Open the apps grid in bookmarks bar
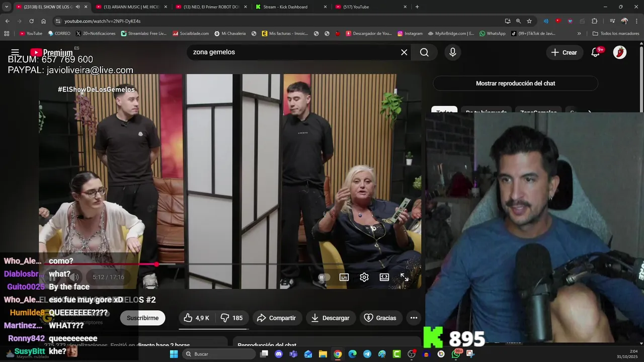 7,34
